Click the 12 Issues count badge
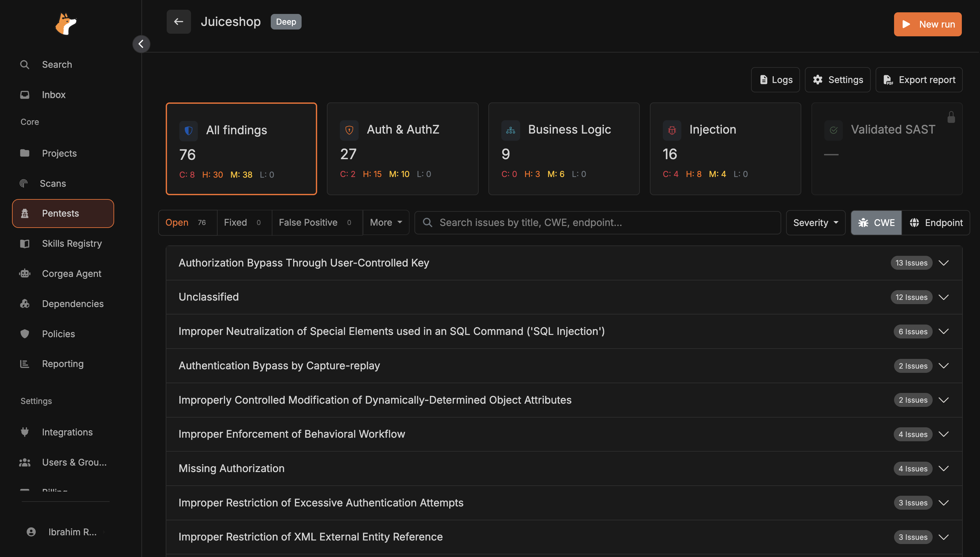The image size is (980, 557). [911, 297]
